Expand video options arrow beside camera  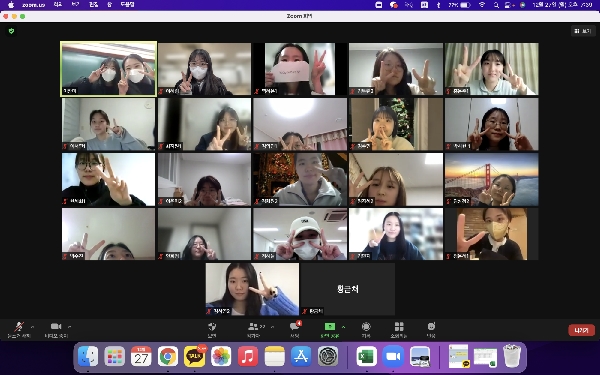click(69, 327)
